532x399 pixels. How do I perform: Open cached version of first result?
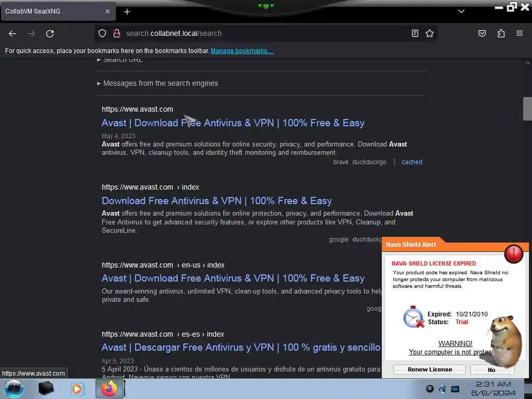[x=412, y=162]
